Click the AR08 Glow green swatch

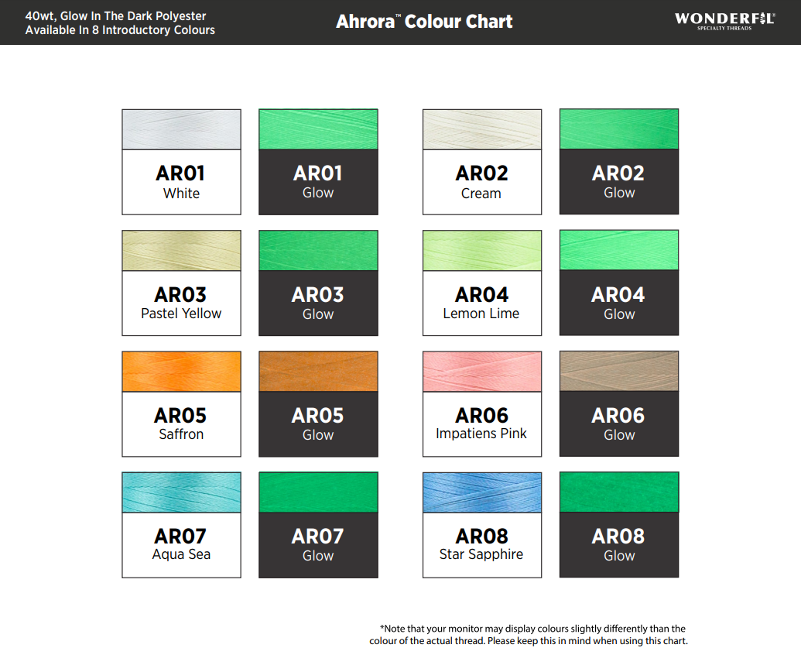(619, 492)
